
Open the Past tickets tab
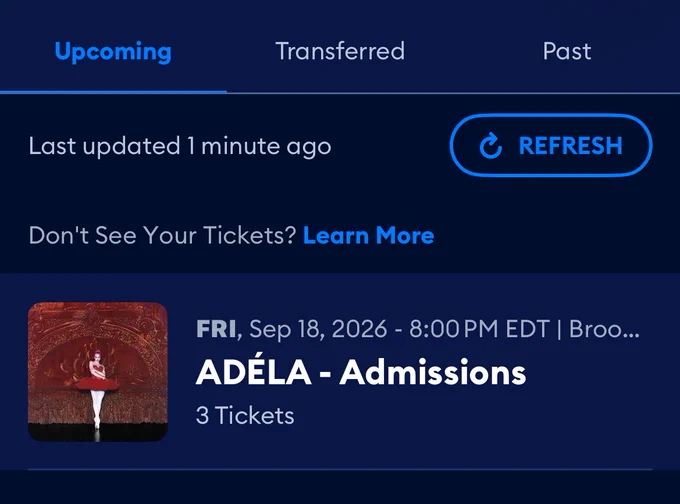567,51
